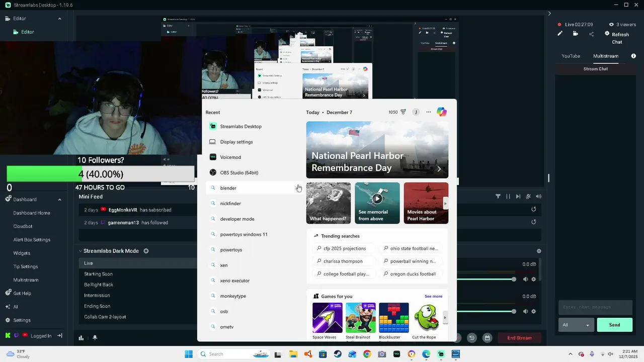The height and width of the screenshot is (362, 644).
Task: Open Voicemod from the taskbar
Action: click(397, 354)
